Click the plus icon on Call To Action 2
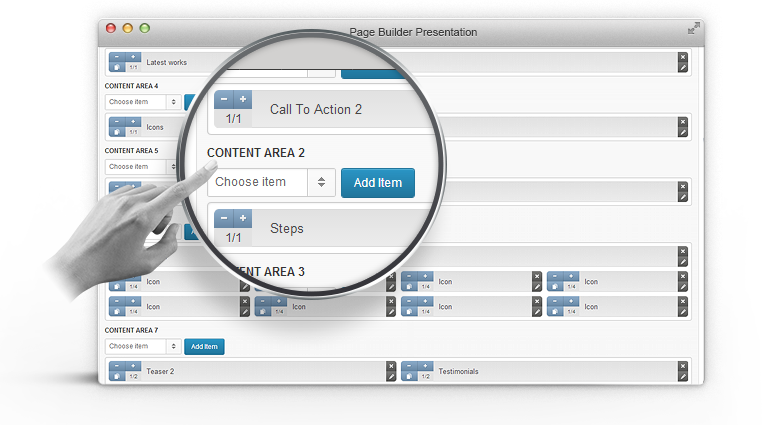Image resolution: width=762 pixels, height=425 pixels. coord(243,100)
